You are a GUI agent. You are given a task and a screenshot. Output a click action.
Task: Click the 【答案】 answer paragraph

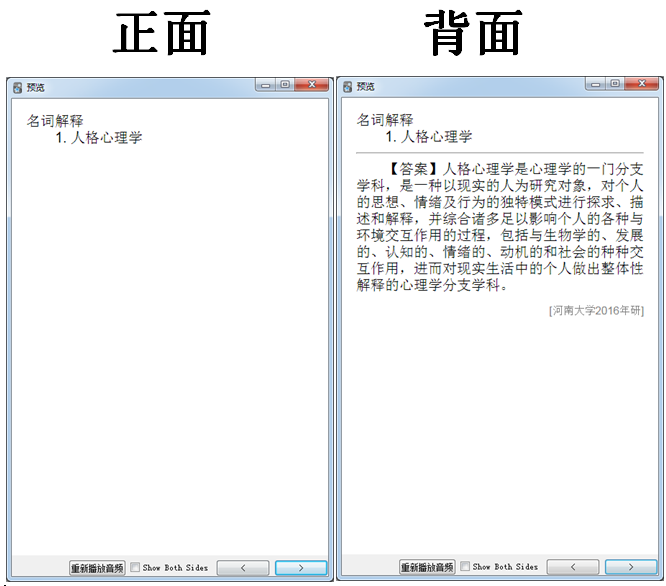click(x=500, y=227)
